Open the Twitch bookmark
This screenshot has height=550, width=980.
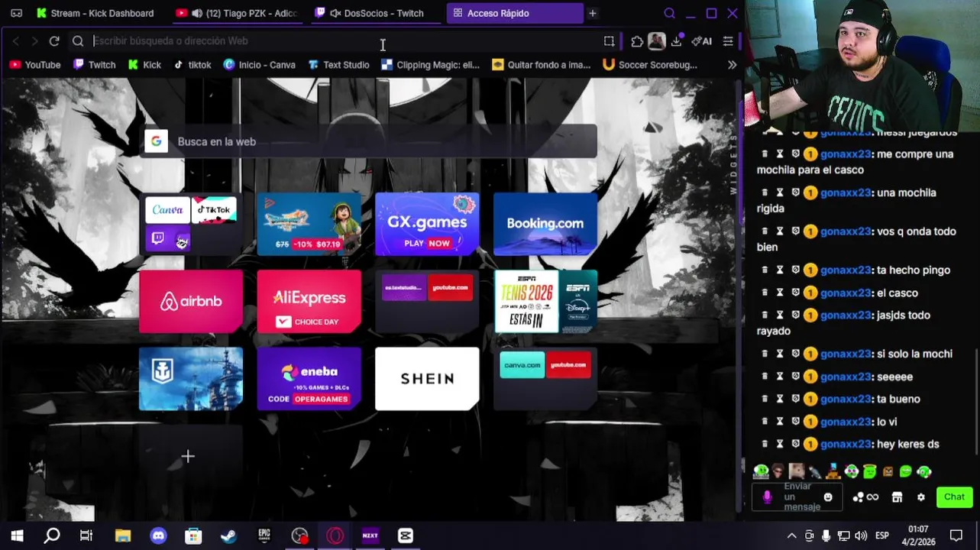tap(95, 65)
